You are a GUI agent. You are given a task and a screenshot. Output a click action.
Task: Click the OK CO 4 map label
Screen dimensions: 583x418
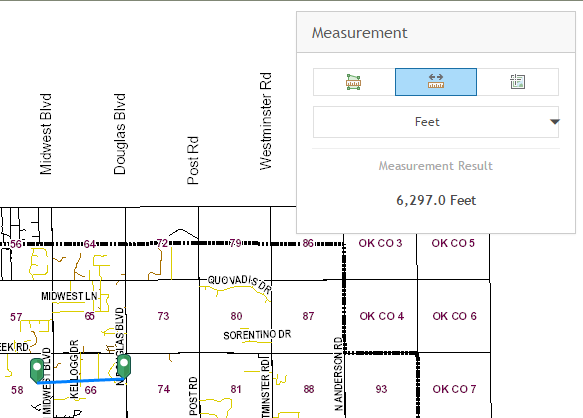(x=381, y=316)
